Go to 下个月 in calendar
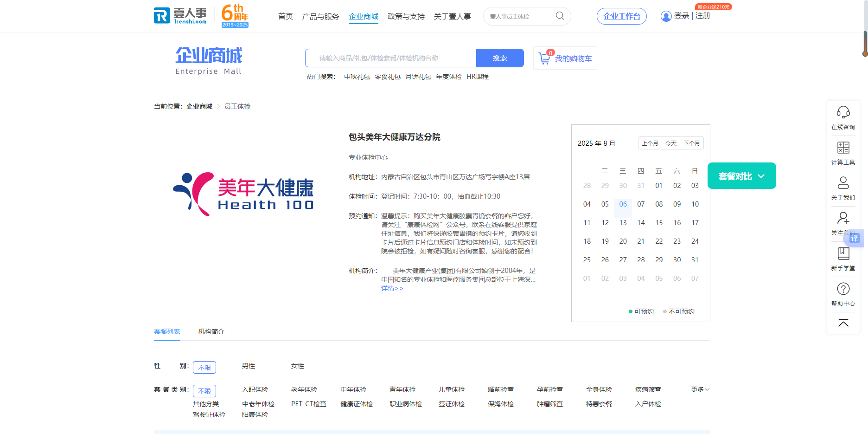The image size is (868, 434). 692,143
